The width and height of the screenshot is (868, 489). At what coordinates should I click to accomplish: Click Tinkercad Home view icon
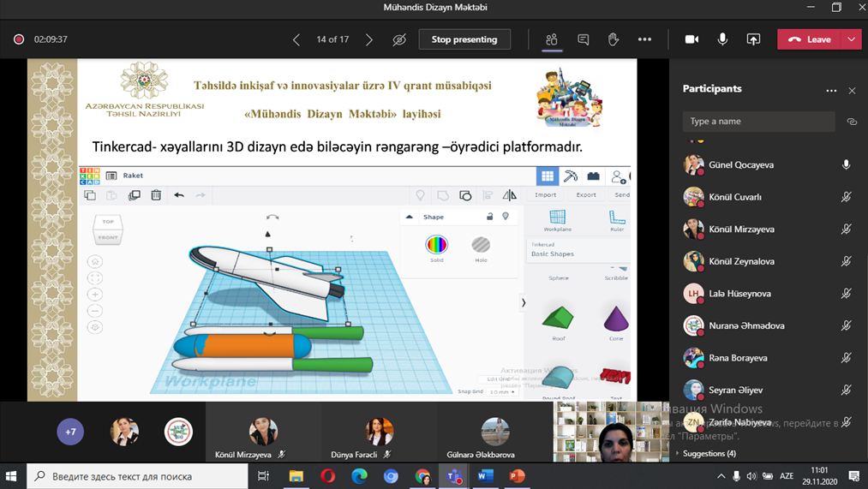click(x=95, y=262)
